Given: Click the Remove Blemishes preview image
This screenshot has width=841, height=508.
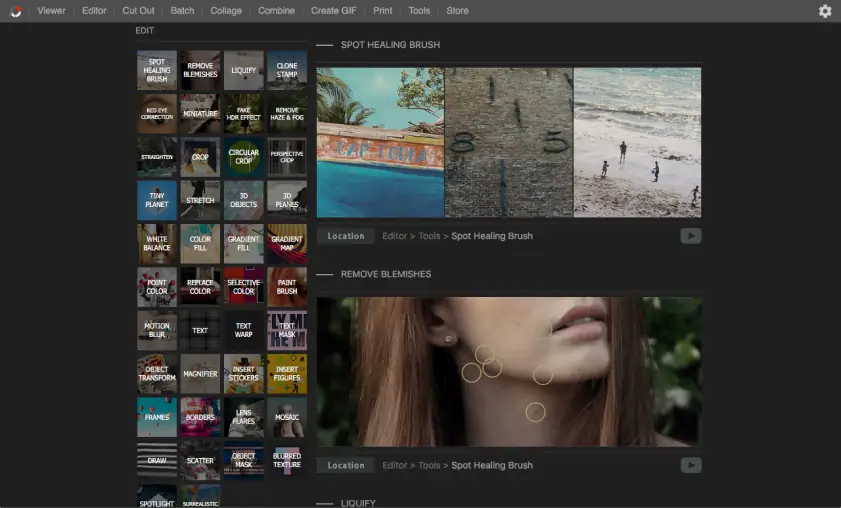Looking at the screenshot, I should [x=508, y=372].
